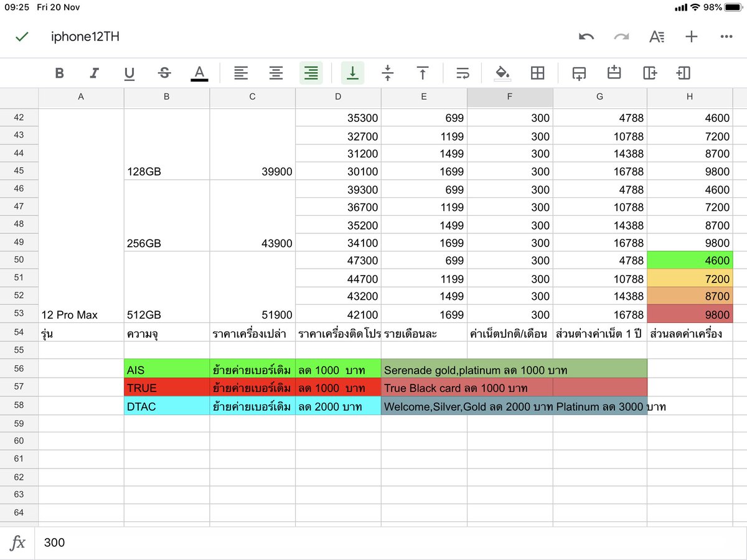This screenshot has height=560, width=747.
Task: Tap the formula bar containing 300
Action: click(x=391, y=543)
